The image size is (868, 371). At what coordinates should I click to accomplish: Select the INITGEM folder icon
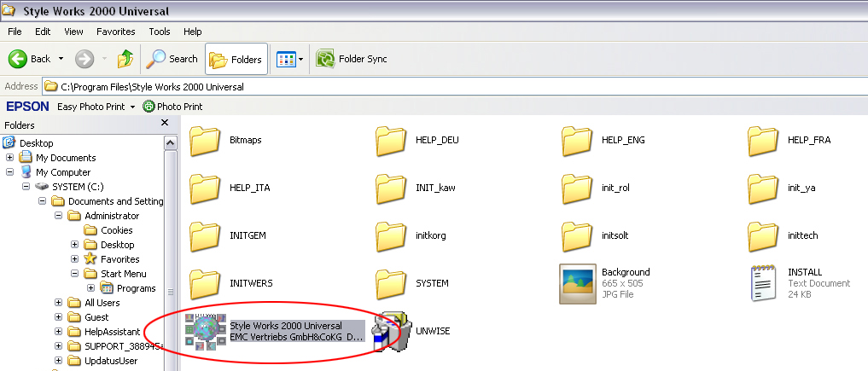click(x=205, y=236)
